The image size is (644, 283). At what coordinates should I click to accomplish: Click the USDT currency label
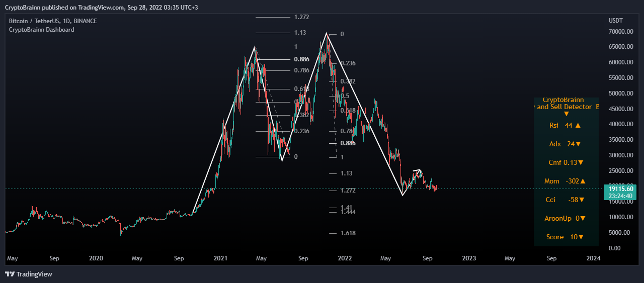(615, 21)
